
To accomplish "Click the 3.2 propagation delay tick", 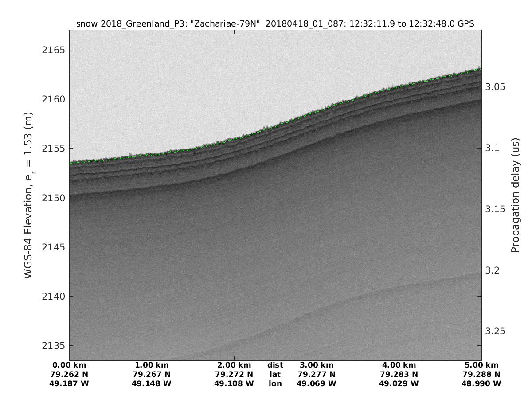I will click(x=493, y=270).
